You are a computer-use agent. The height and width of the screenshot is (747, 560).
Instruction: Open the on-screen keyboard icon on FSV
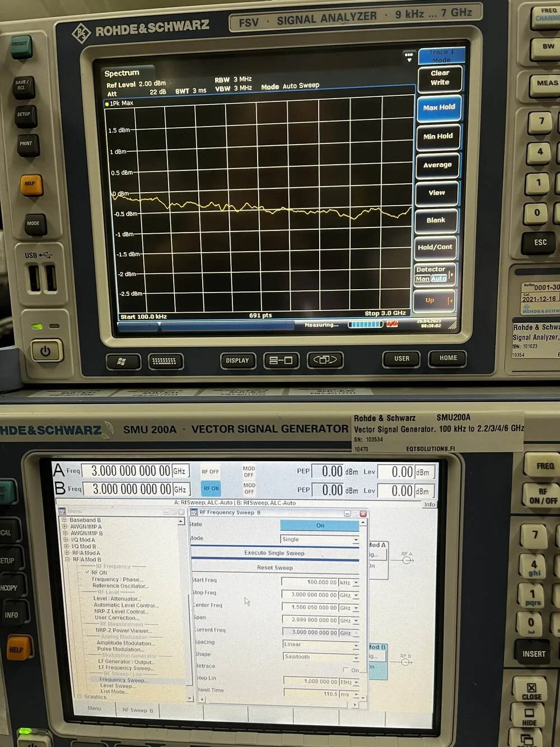[x=165, y=361]
